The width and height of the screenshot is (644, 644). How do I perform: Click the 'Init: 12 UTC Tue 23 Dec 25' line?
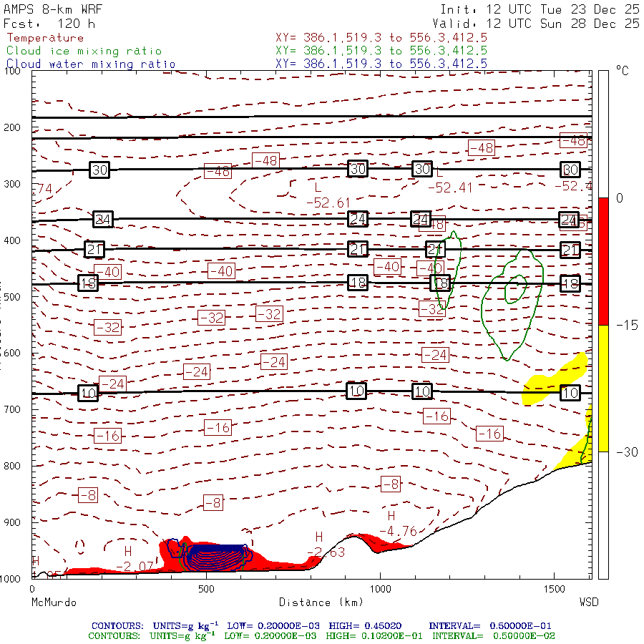(x=540, y=9)
